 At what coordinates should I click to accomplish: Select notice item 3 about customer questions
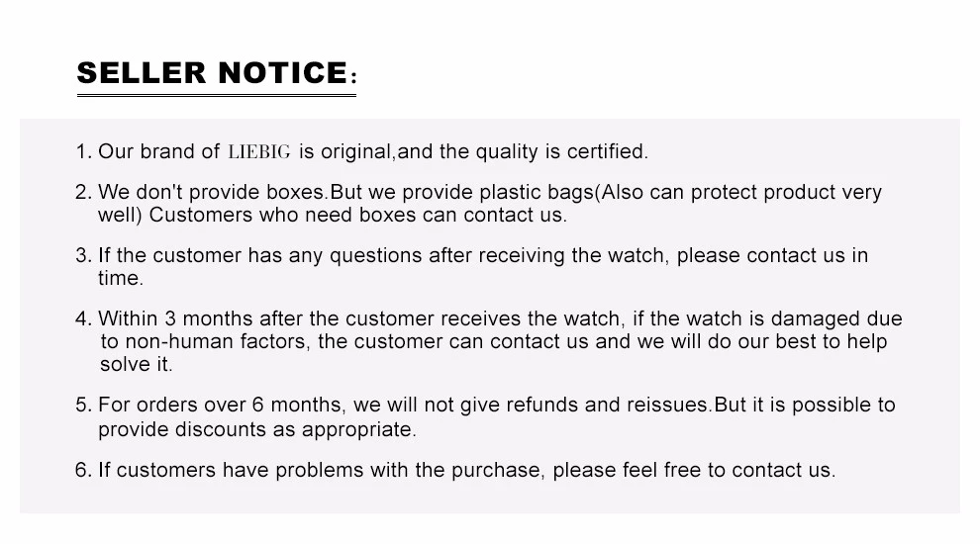click(472, 267)
